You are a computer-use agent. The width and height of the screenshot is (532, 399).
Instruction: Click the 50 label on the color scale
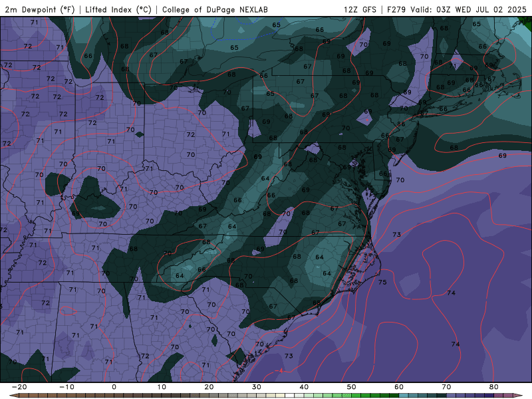pyautogui.click(x=352, y=387)
